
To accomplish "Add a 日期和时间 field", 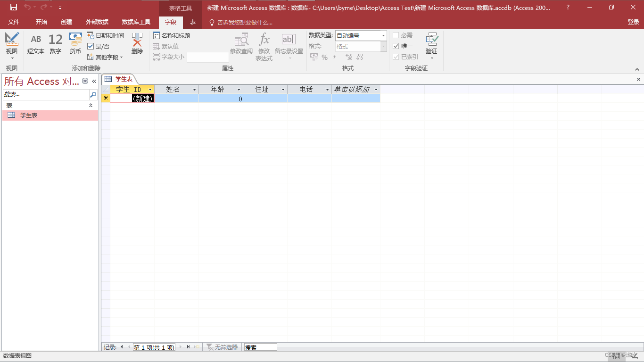I will coord(106,36).
